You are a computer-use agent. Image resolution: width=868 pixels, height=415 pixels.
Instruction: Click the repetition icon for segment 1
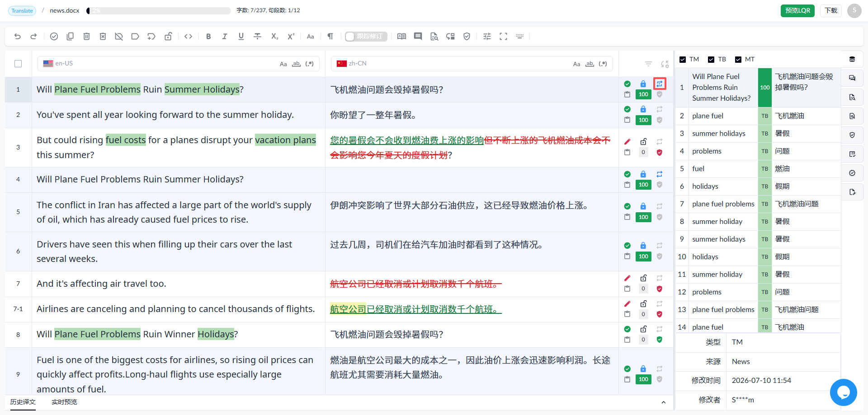660,84
